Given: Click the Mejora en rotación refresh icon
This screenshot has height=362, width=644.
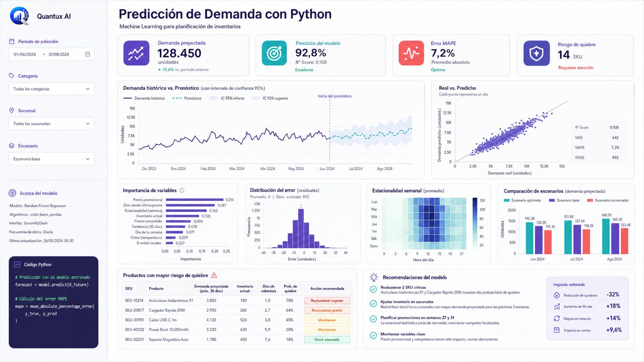Looking at the screenshot, I should (557, 318).
